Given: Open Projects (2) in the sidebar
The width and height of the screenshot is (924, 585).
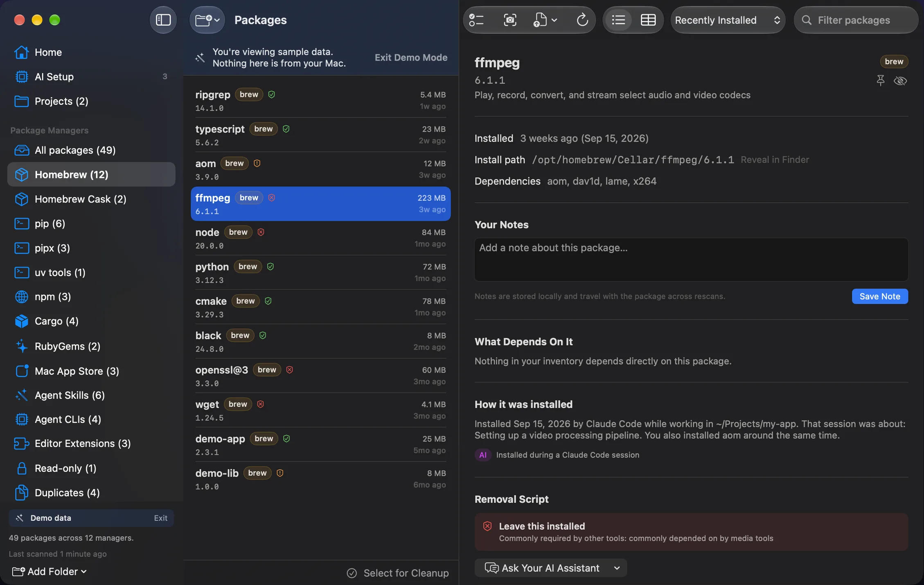Looking at the screenshot, I should pos(91,101).
